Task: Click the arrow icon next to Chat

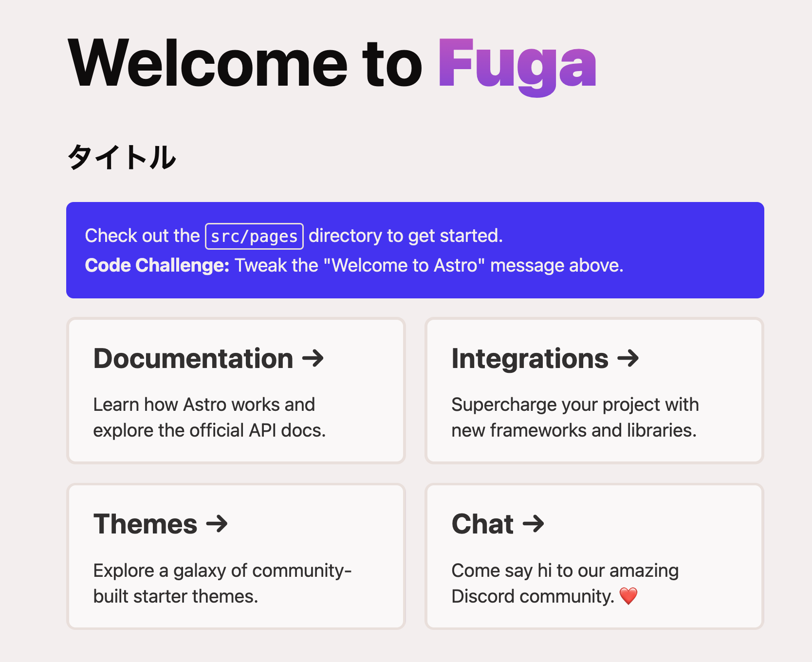Action: pyautogui.click(x=534, y=524)
